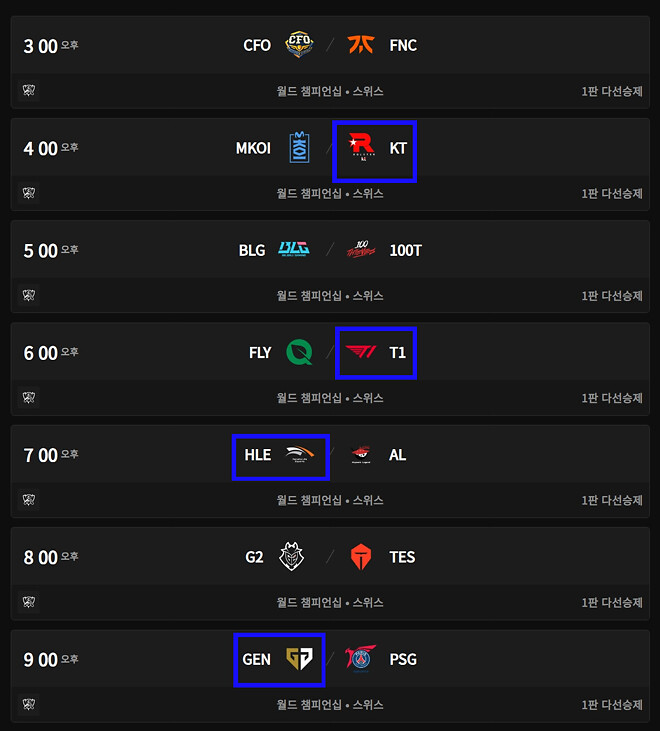Click the Worlds icon under 3:00 match
This screenshot has width=660, height=731.
pyautogui.click(x=29, y=91)
